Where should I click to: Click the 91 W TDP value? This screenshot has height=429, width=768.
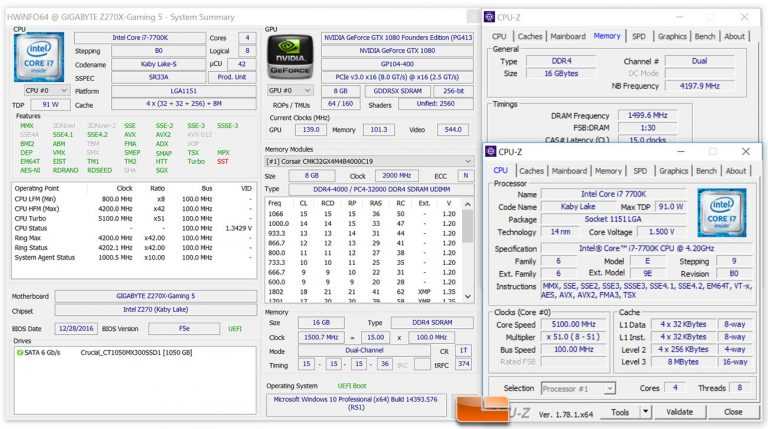click(50, 104)
